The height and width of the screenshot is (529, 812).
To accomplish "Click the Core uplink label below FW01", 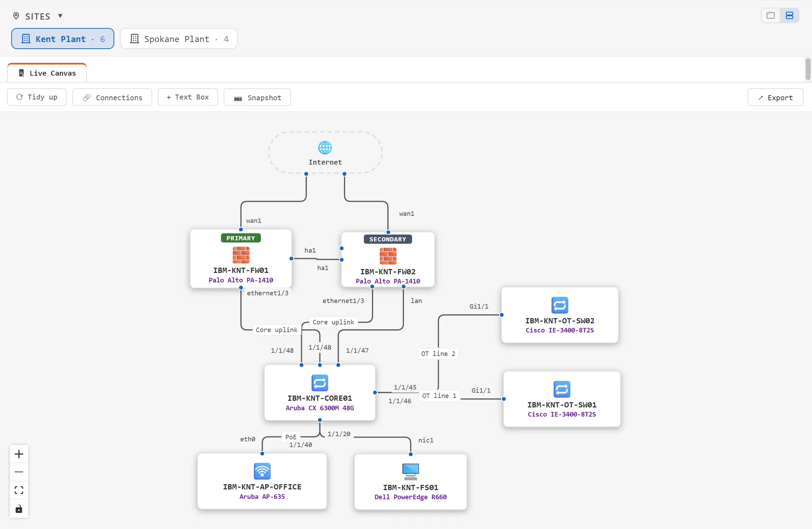I will (x=277, y=330).
